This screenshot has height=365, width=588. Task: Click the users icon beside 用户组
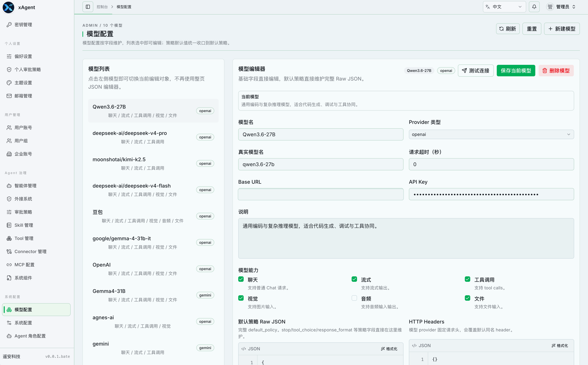pyautogui.click(x=9, y=141)
